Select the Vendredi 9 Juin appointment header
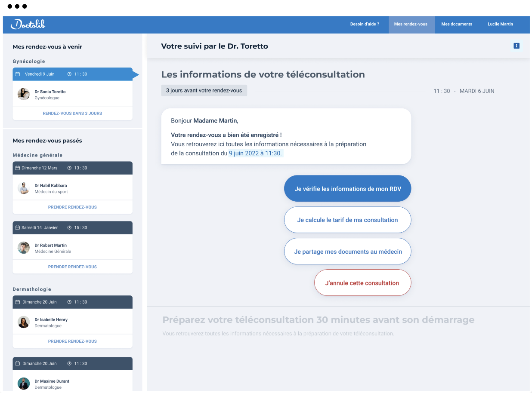Image resolution: width=532 pixels, height=393 pixels. [x=72, y=74]
